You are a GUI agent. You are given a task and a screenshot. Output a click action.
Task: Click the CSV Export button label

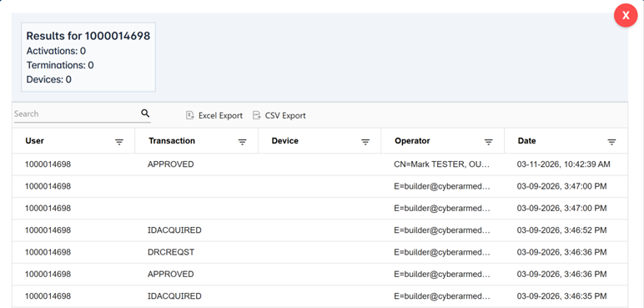click(x=285, y=115)
